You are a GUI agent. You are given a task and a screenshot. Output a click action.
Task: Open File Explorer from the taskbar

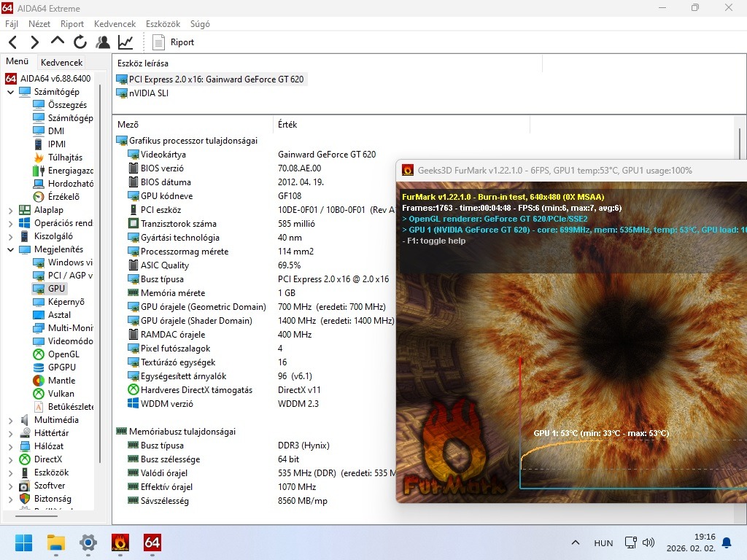pos(55,542)
